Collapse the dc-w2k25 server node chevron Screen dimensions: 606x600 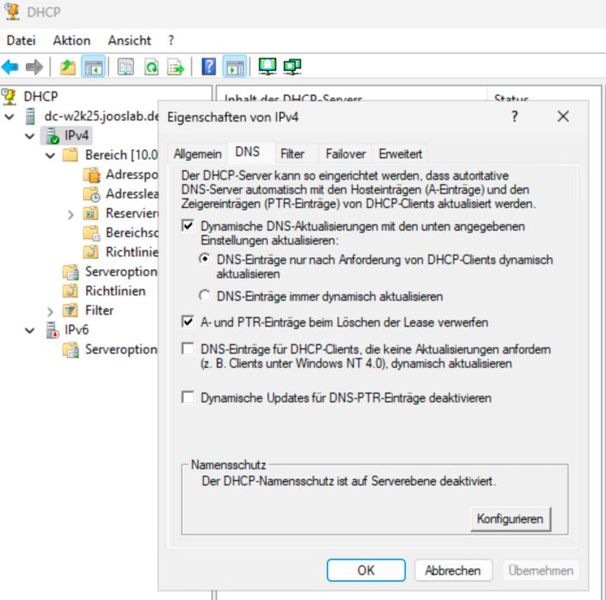pos(9,116)
